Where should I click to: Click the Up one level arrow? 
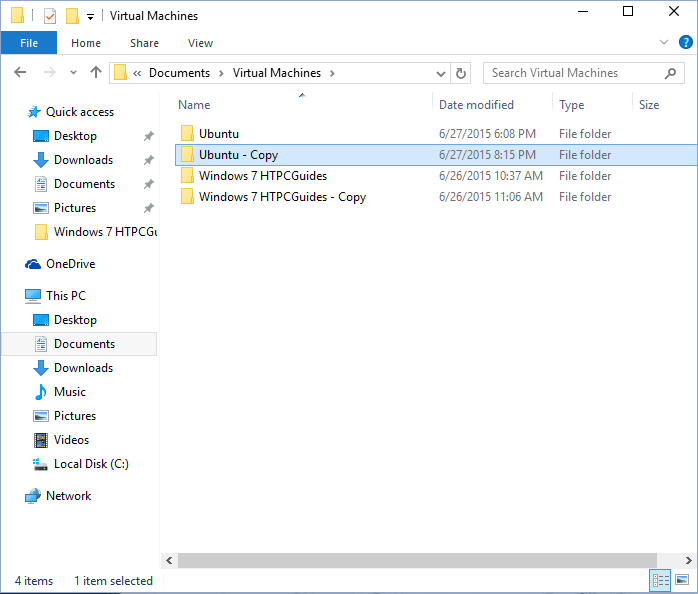pos(96,73)
